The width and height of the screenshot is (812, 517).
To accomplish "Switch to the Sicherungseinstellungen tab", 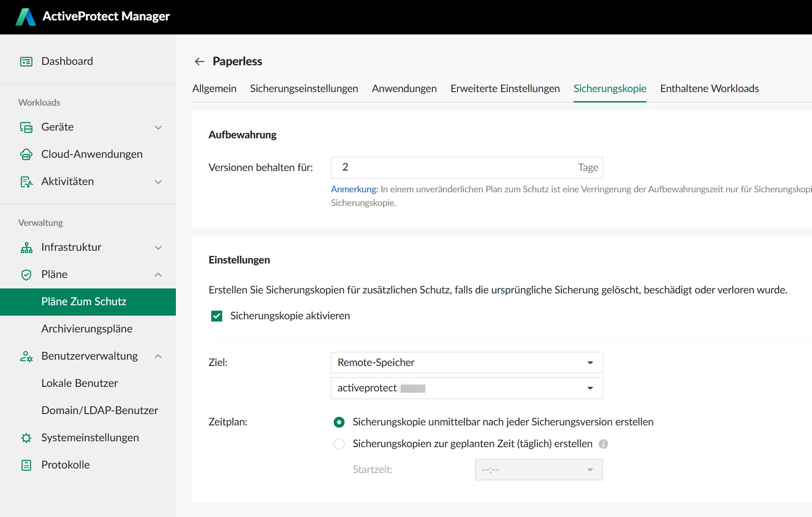I will [304, 89].
